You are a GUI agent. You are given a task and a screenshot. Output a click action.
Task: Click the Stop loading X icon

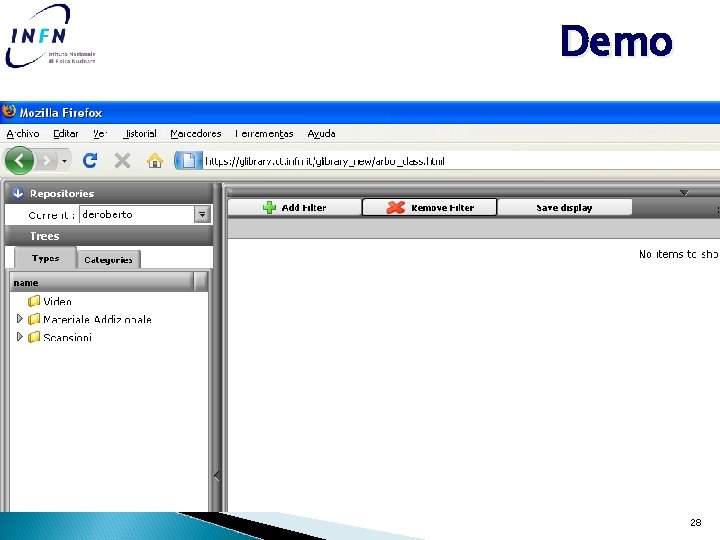coord(122,161)
